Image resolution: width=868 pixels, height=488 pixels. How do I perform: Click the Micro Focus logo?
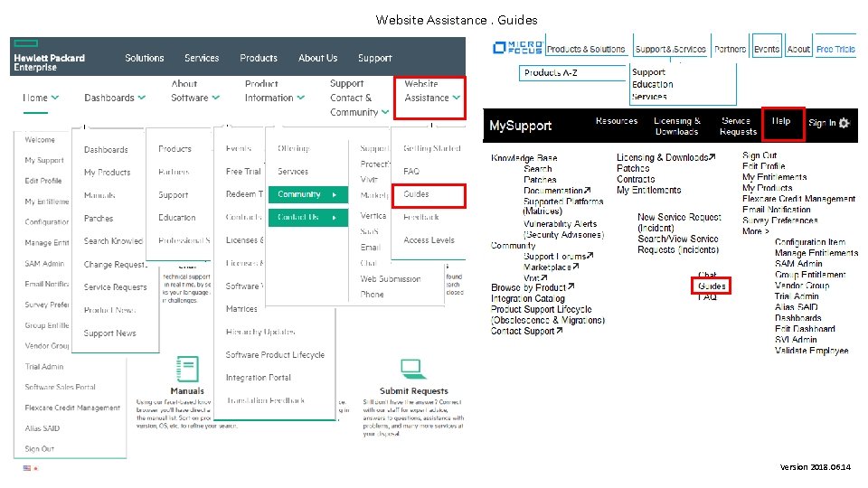coord(518,48)
